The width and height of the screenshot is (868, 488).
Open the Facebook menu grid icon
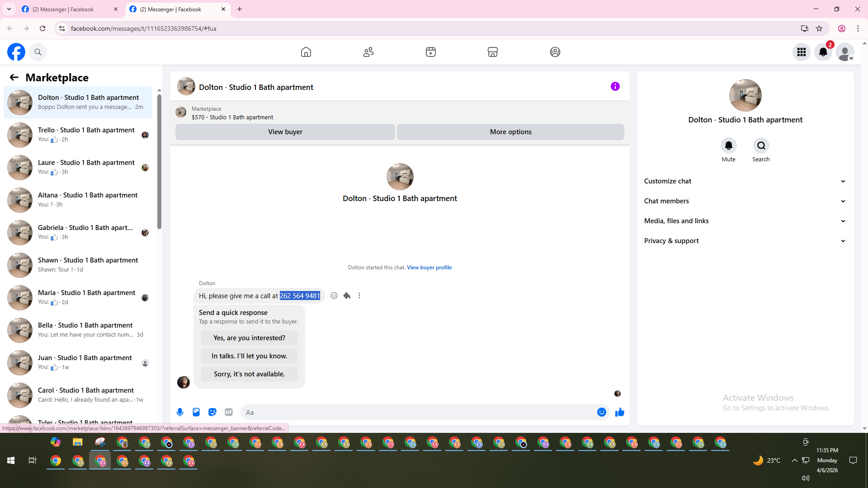coord(802,52)
